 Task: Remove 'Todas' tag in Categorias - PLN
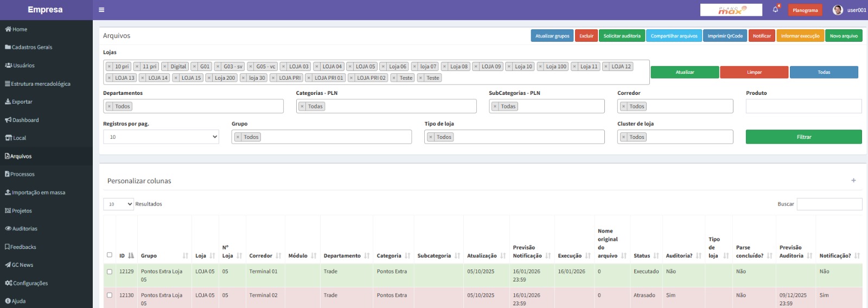(x=302, y=107)
